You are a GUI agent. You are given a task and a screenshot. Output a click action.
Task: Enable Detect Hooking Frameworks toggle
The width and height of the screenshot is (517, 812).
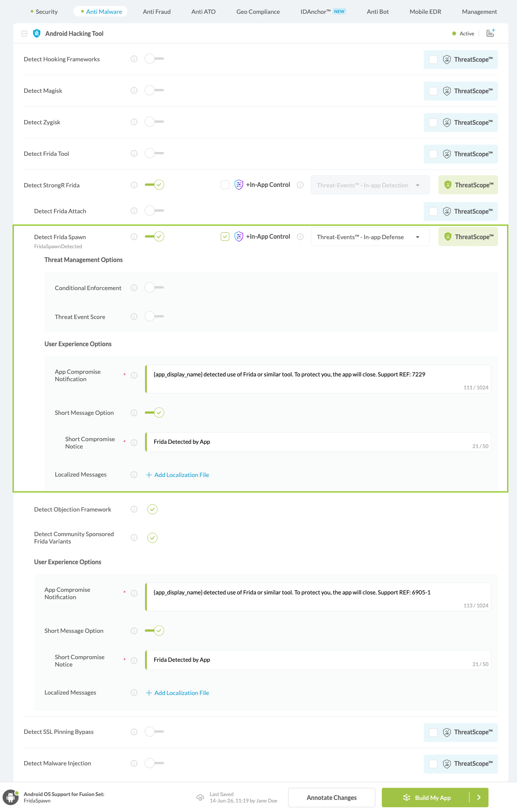pos(154,59)
